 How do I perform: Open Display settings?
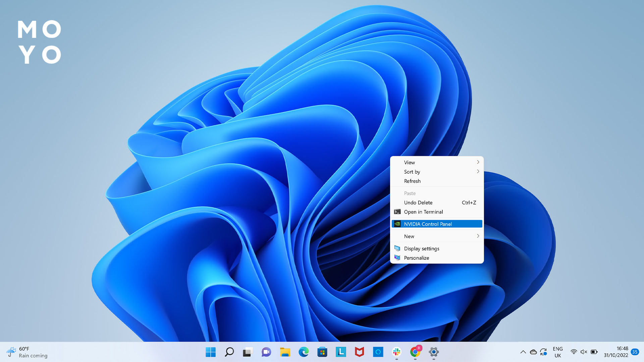pos(422,248)
